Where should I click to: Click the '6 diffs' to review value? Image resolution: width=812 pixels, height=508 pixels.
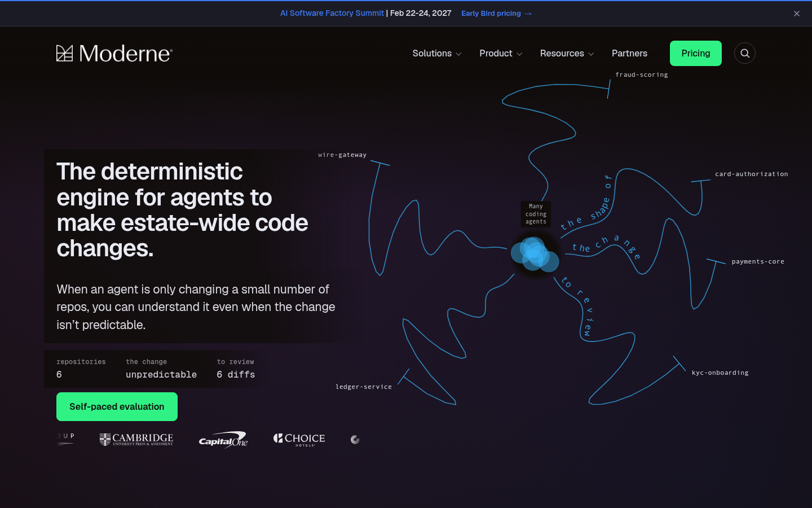tap(236, 374)
